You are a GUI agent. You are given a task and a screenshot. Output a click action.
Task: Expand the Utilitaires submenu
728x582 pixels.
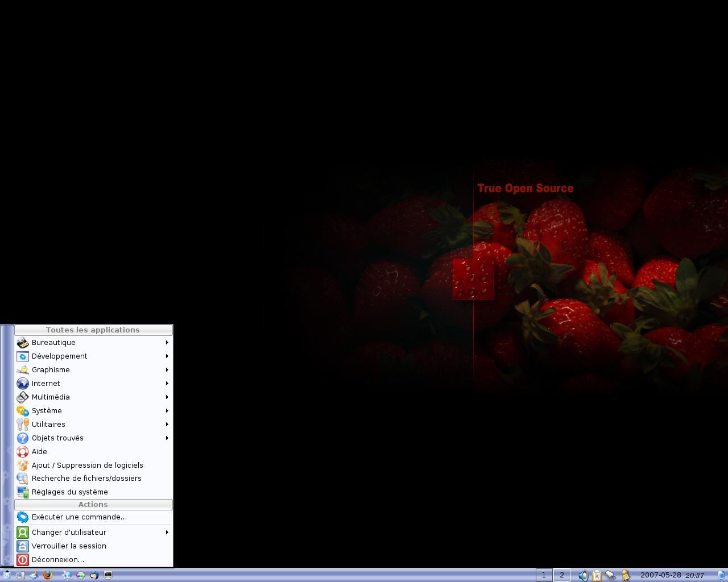[93, 425]
